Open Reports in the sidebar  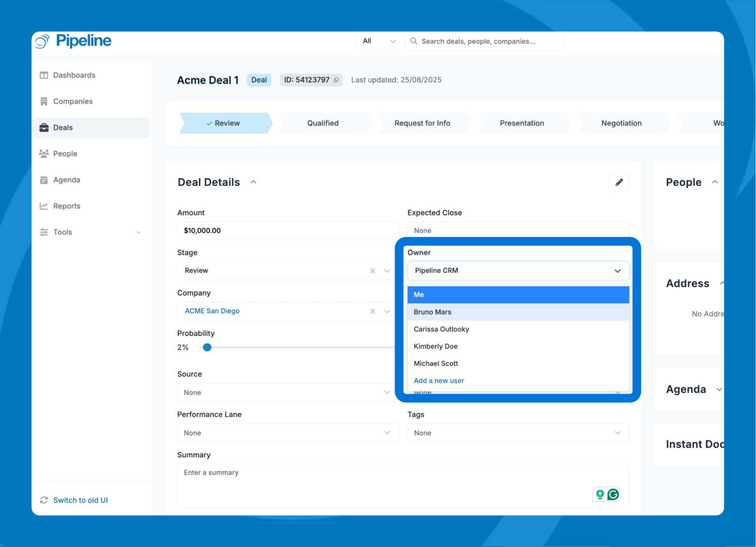(x=91, y=206)
